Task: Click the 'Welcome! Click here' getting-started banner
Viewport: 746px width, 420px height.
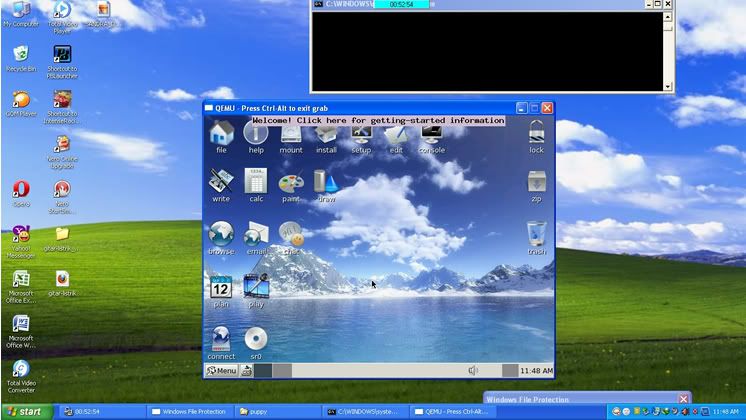Action: pyautogui.click(x=378, y=120)
